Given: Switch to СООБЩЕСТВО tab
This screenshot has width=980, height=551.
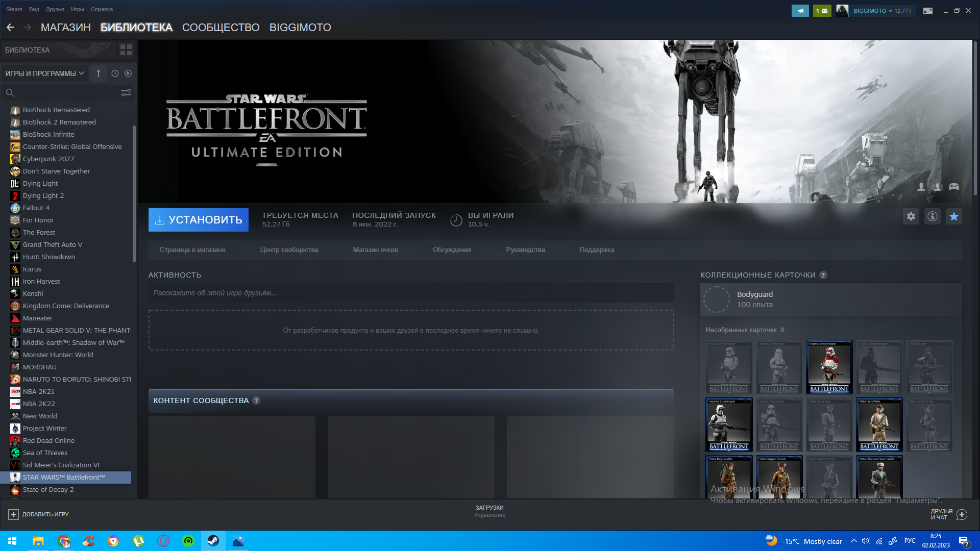Looking at the screenshot, I should point(221,28).
